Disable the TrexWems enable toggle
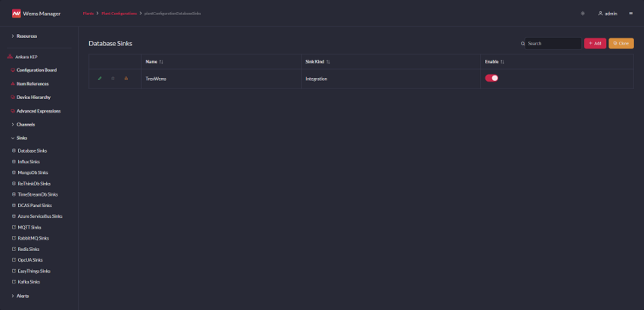This screenshot has width=644, height=310. coord(491,78)
